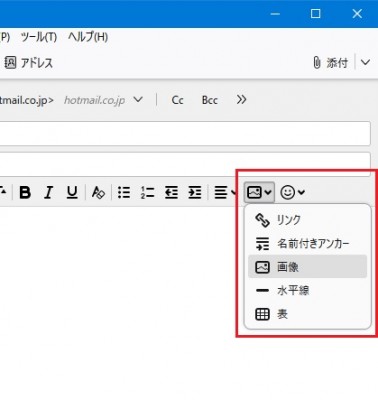Toggle Italic formatting
This screenshot has width=378, height=400.
coord(49,192)
